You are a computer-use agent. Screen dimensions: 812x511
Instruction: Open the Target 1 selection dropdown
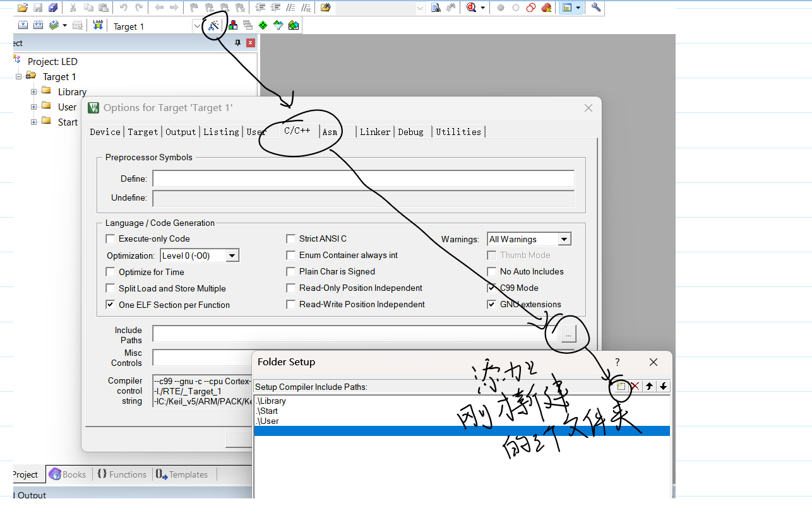[197, 26]
